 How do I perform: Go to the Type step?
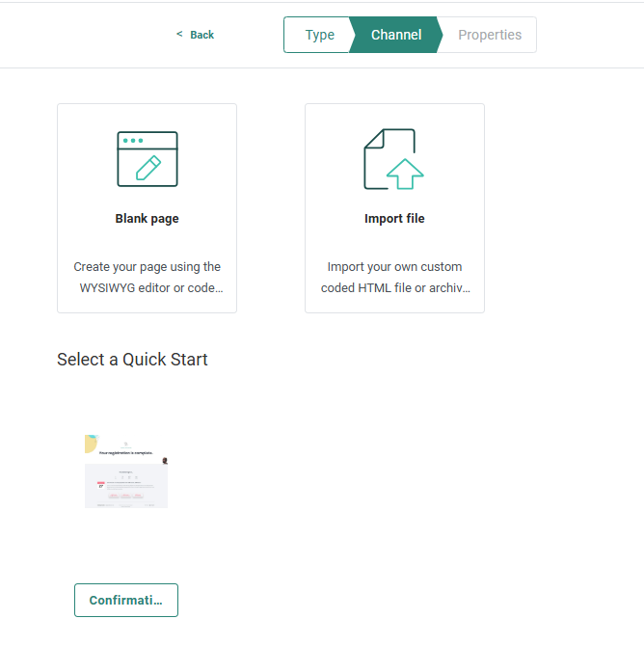pyautogui.click(x=319, y=35)
